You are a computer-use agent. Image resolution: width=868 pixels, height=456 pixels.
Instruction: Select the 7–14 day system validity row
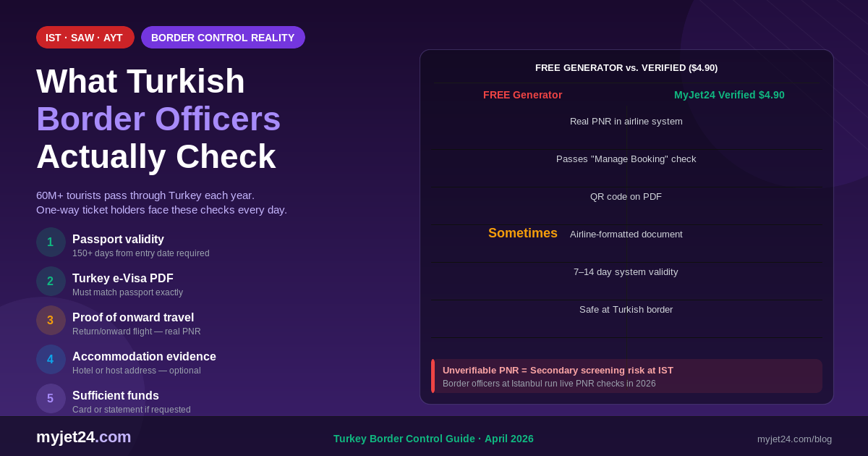pyautogui.click(x=626, y=272)
